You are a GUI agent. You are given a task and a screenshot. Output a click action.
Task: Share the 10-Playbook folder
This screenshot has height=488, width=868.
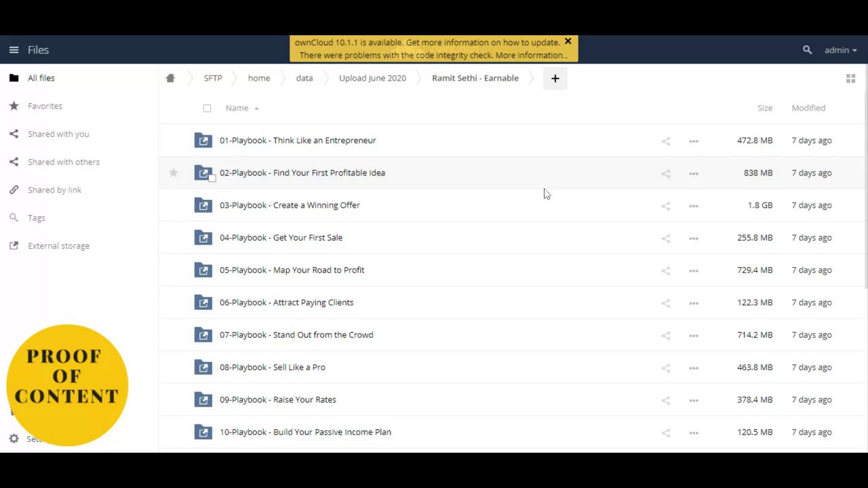coord(665,432)
